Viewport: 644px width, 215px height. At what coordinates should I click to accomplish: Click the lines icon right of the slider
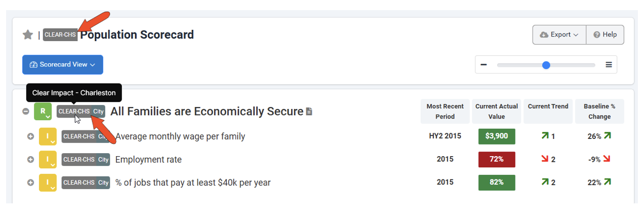609,65
